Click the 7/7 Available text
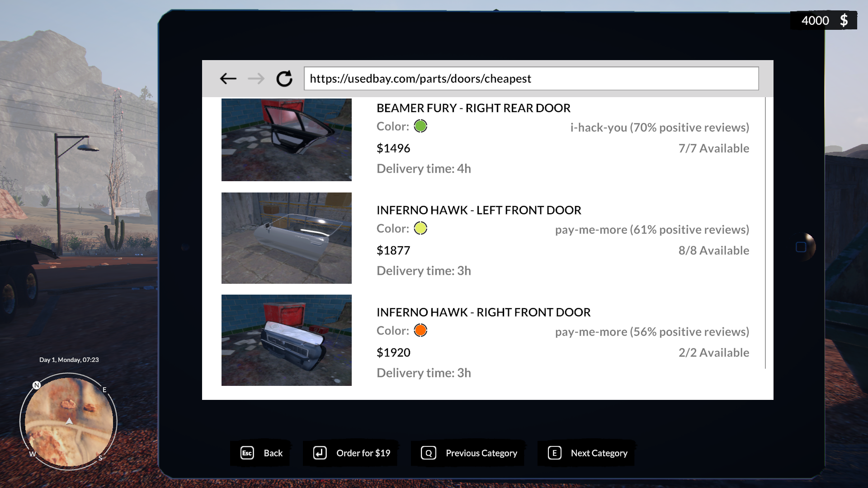The width and height of the screenshot is (868, 488). tap(714, 148)
